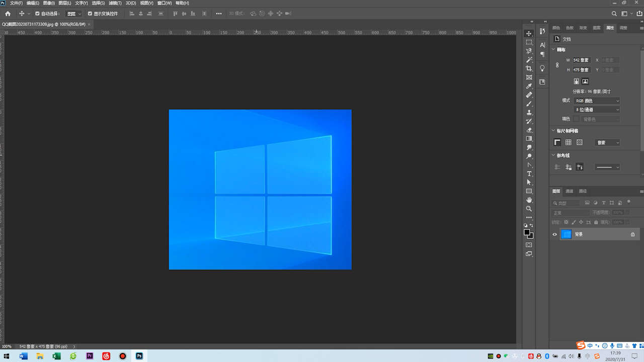Open the 文件(F) menu
Screen dimensions: 644x362
(x=17, y=3)
